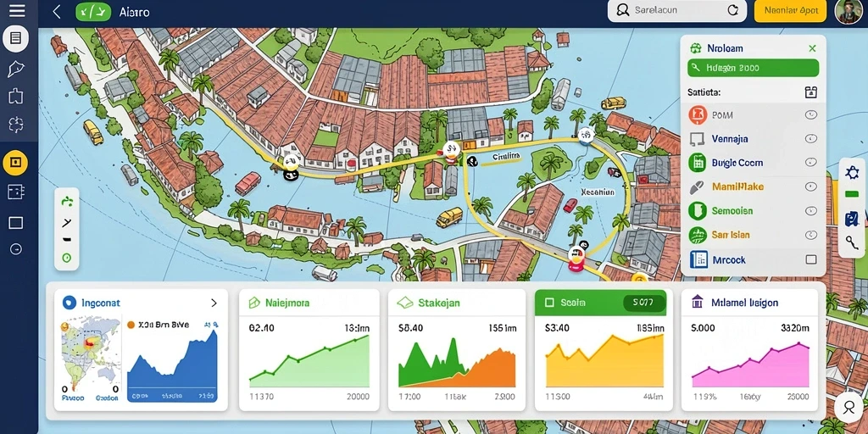Screen dimensions: 868x434
Task: Toggle the Mrcock checkbox
Action: tap(811, 259)
